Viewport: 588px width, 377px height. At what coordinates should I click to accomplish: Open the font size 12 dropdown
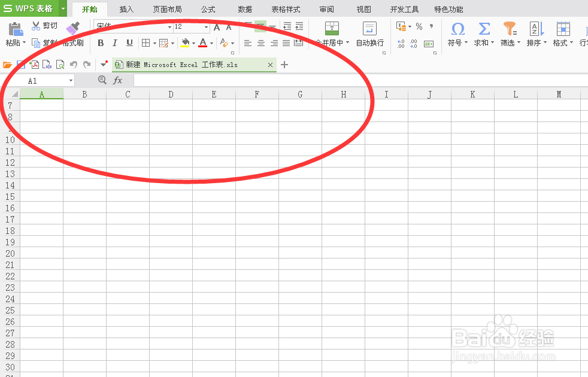pos(205,26)
